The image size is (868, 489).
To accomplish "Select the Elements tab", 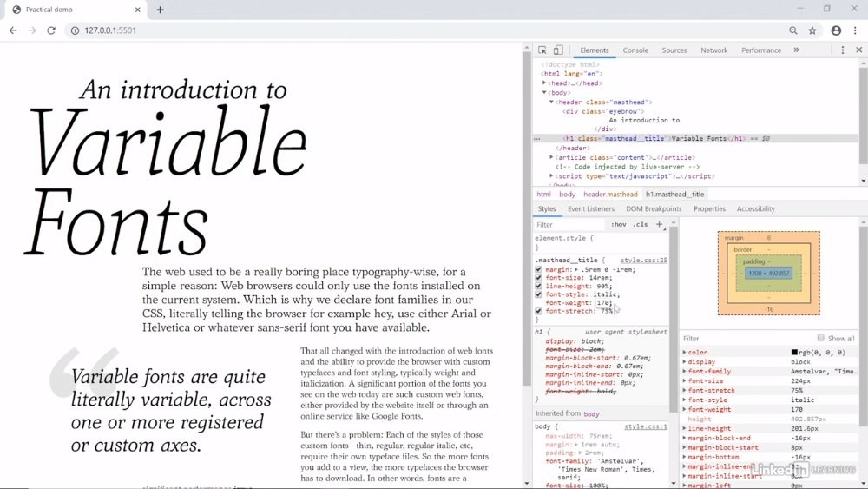I will point(594,50).
